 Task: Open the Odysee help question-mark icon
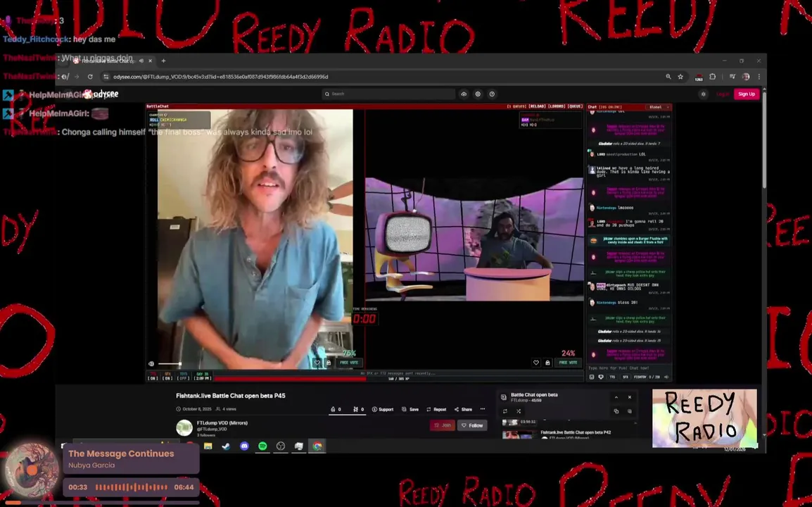[492, 94]
